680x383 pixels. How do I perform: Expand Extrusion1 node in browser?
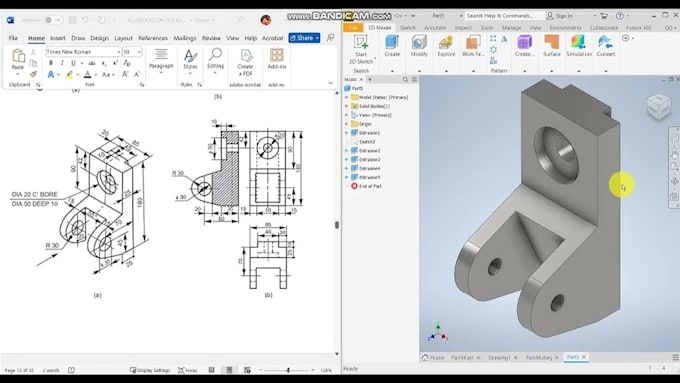click(x=347, y=133)
